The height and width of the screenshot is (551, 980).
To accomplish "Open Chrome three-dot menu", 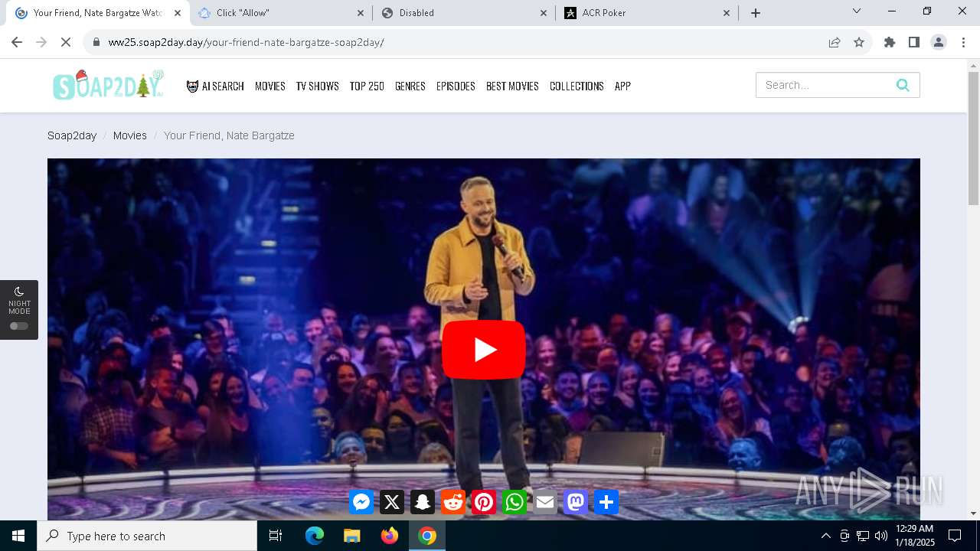I will point(963,42).
